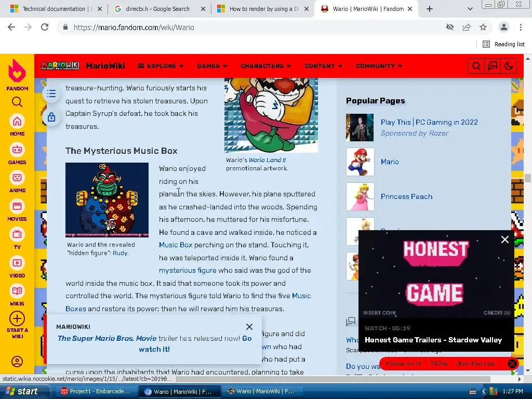The image size is (532, 399).
Task: Open the WIKIS sidebar section
Action: (x=17, y=295)
